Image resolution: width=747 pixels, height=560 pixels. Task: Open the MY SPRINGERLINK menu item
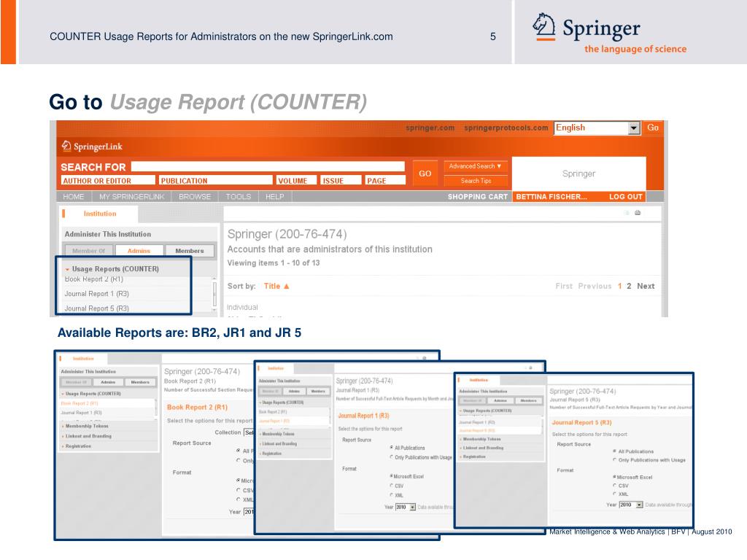(132, 197)
